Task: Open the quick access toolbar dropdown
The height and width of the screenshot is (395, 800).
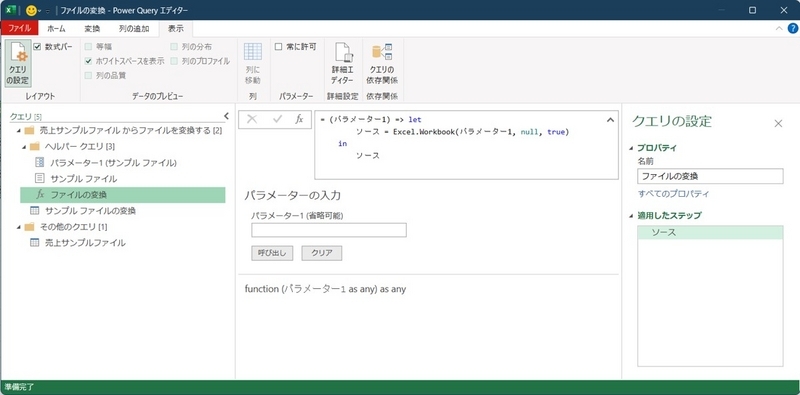Action: (x=47, y=11)
